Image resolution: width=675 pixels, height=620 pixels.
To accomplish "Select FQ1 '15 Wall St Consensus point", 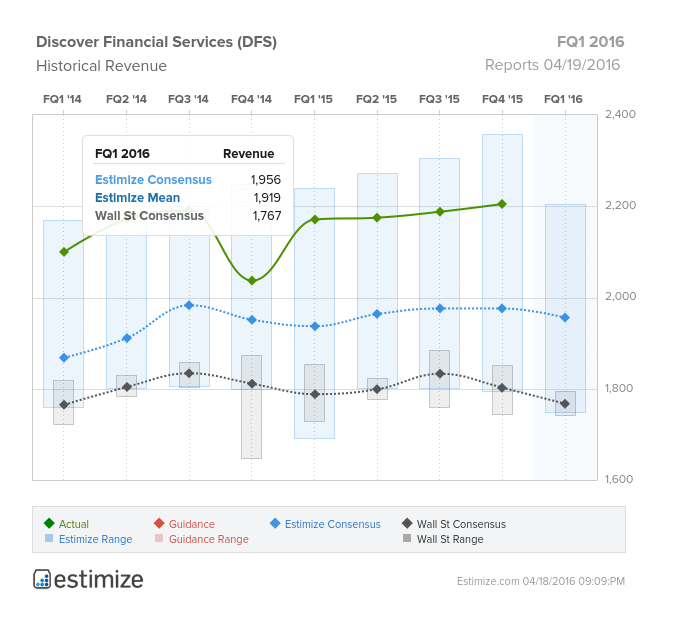I will [x=315, y=394].
